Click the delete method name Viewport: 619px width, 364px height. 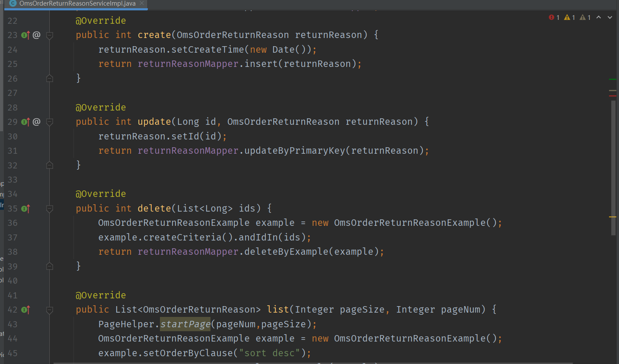tap(154, 209)
